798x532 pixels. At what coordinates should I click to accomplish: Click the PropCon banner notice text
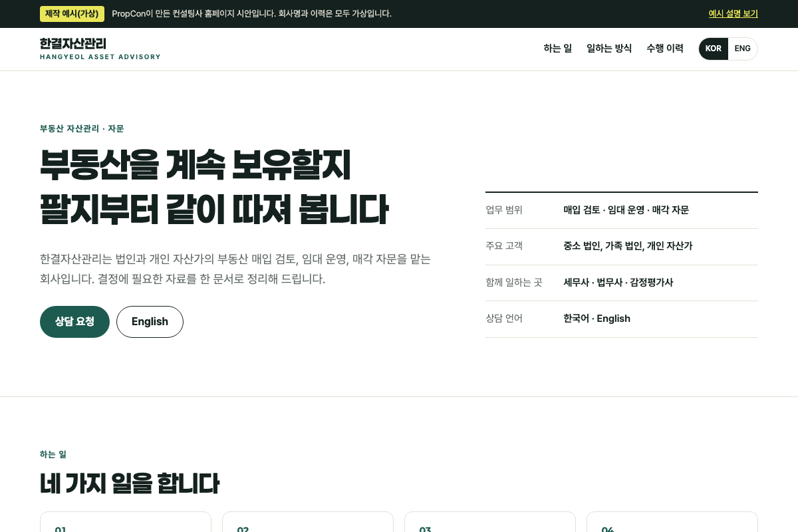pyautogui.click(x=252, y=13)
